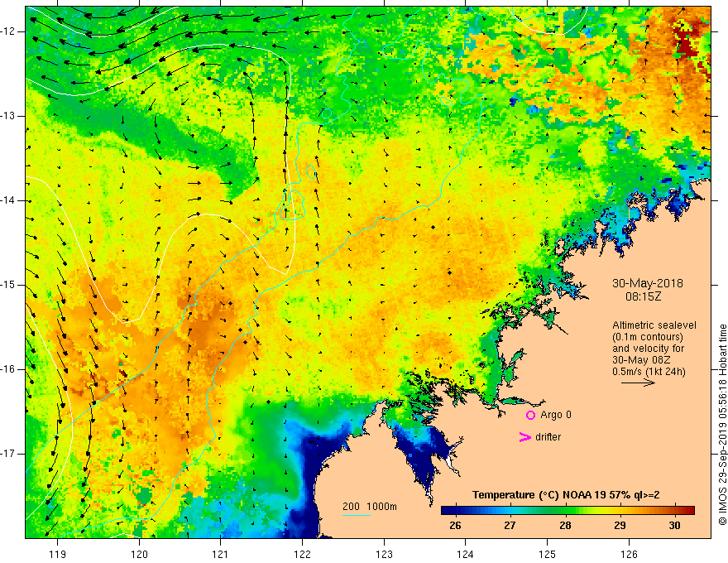Viewport: 728px width, 563px height.
Task: Click the '200 1000m' bathymetry label
Action: (x=370, y=507)
